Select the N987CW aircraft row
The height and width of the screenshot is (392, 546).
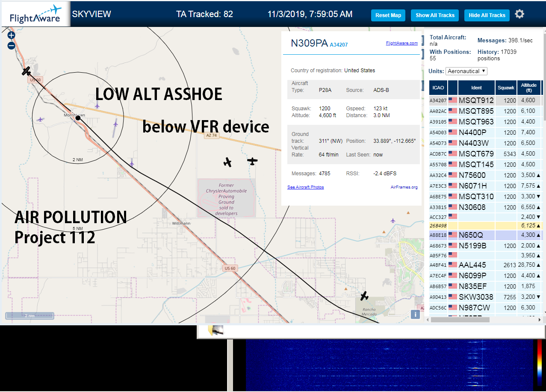(x=486, y=308)
